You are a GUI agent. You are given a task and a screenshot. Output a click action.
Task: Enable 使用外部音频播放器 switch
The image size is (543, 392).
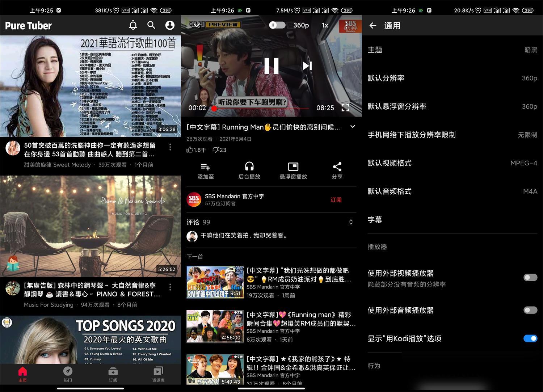point(530,310)
